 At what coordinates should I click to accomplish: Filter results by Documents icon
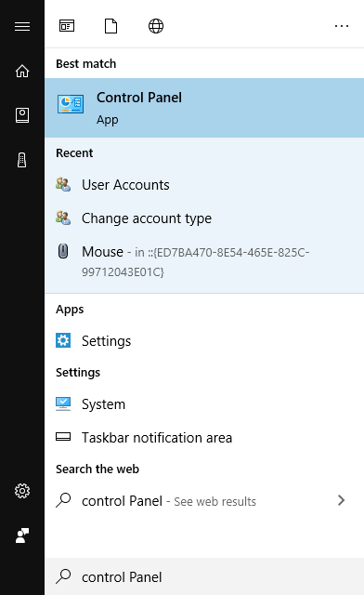pyautogui.click(x=110, y=26)
